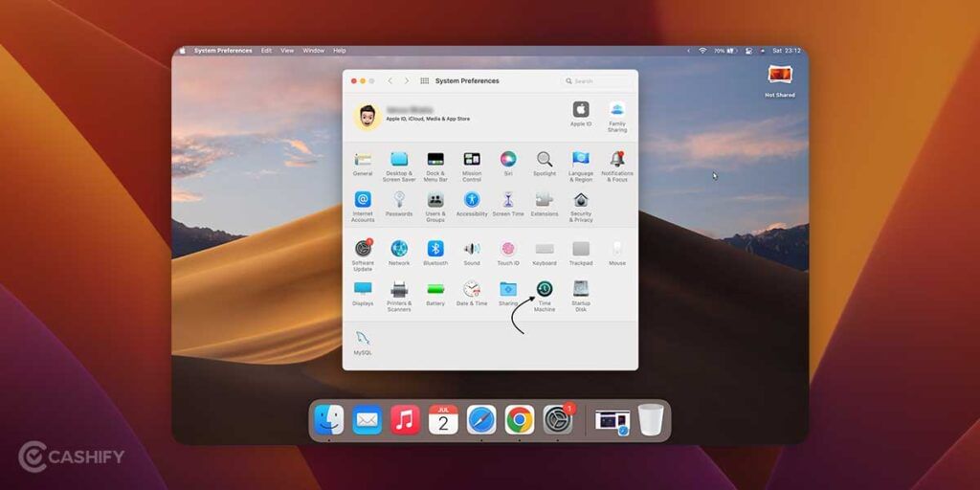Open the MySQL preferences pane
980x490 pixels.
pos(363,343)
